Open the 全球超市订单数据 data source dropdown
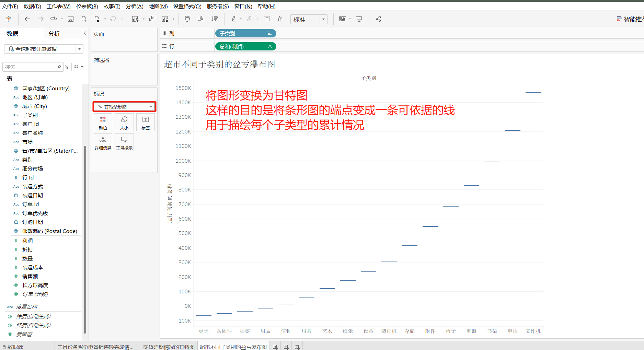Image resolution: width=644 pixels, height=350 pixels. point(79,49)
